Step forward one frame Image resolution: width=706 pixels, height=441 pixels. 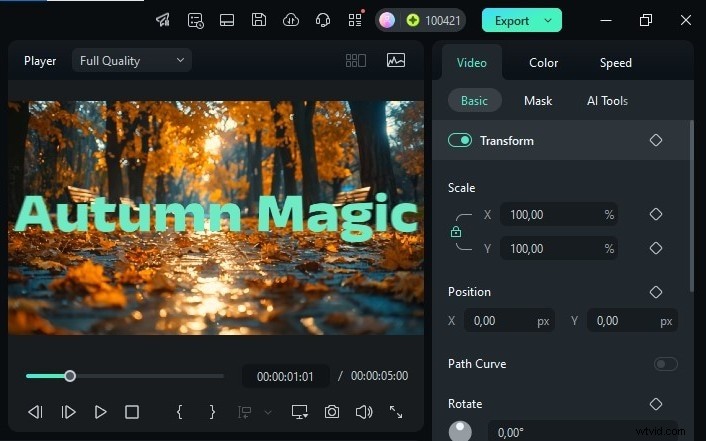point(68,412)
